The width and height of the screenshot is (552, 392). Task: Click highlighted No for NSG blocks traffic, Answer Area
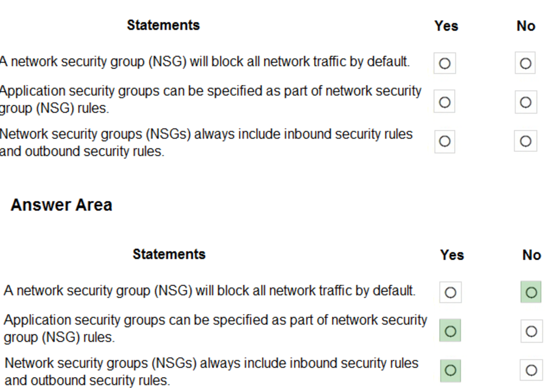pyautogui.click(x=531, y=292)
